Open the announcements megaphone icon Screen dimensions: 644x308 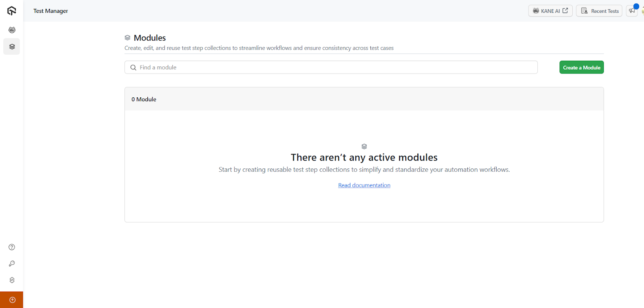click(632, 11)
